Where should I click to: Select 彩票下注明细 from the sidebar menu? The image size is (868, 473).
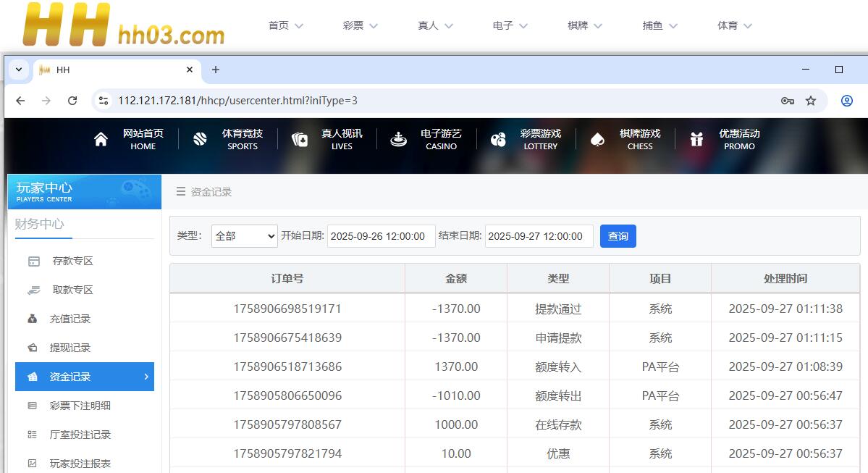pos(80,406)
